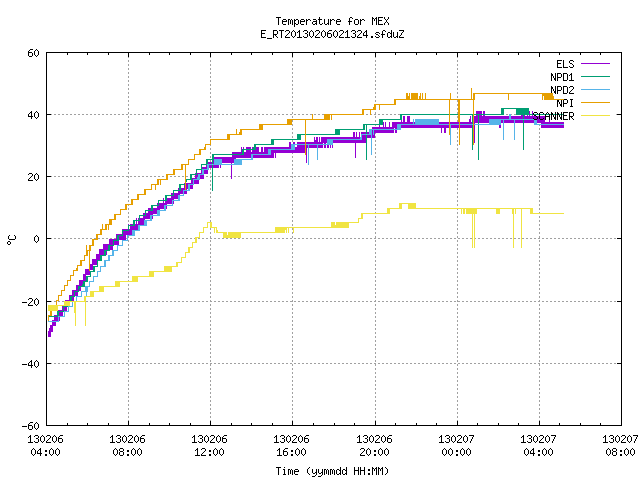Click the x-axis tick 130207 04:00
The image size is (640, 480).
click(x=538, y=446)
